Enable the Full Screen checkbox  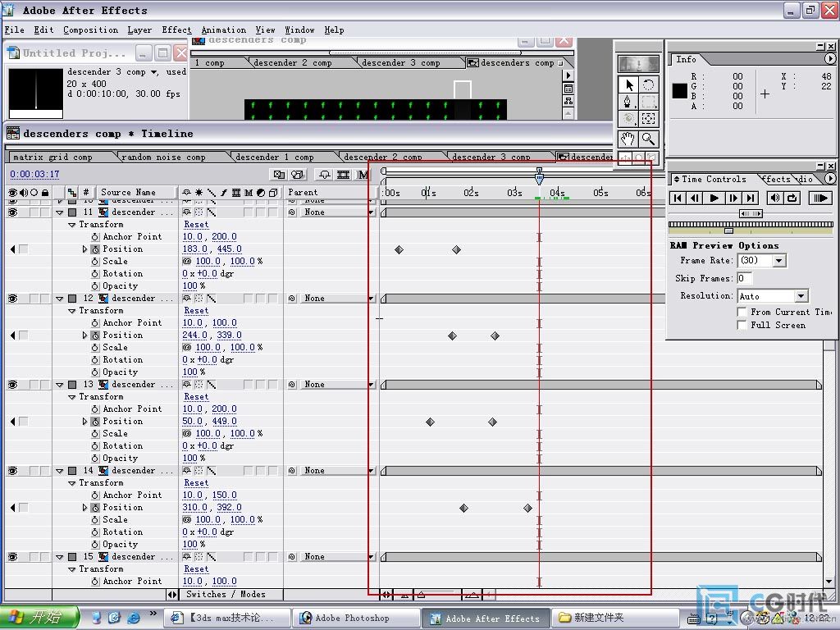(742, 325)
